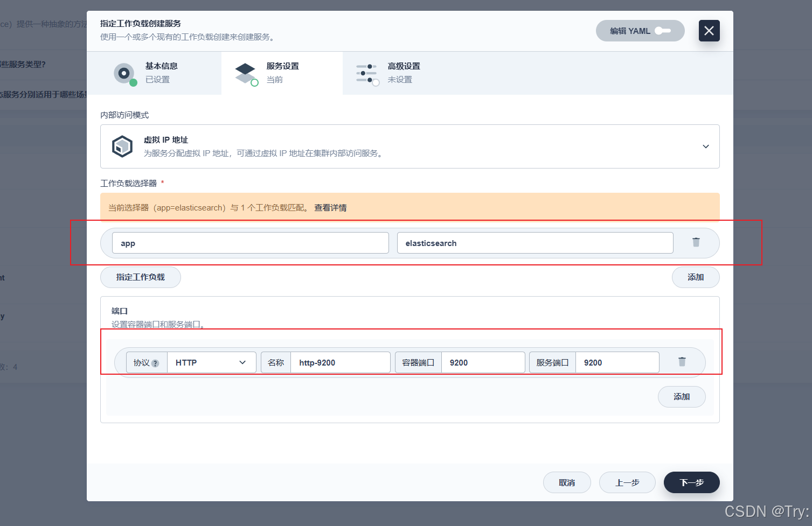Focus the selector value field containing elasticsearch
Image resolution: width=812 pixels, height=526 pixels.
[x=535, y=243]
